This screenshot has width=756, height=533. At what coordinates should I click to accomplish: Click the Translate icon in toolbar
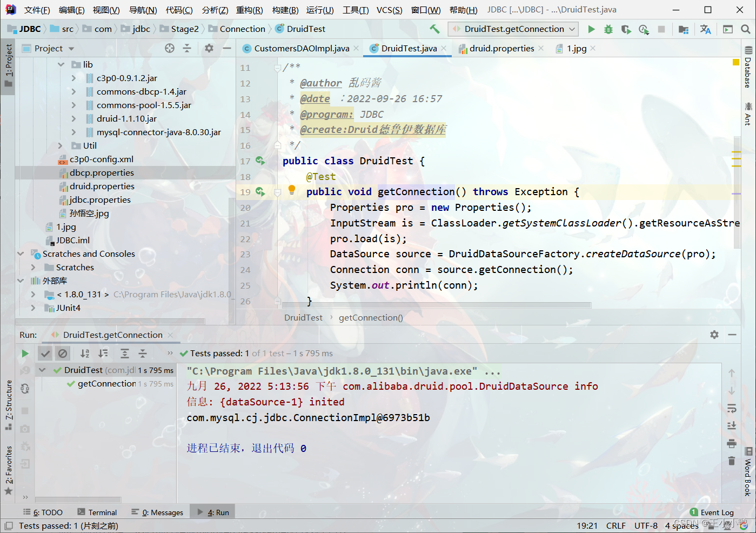click(705, 29)
